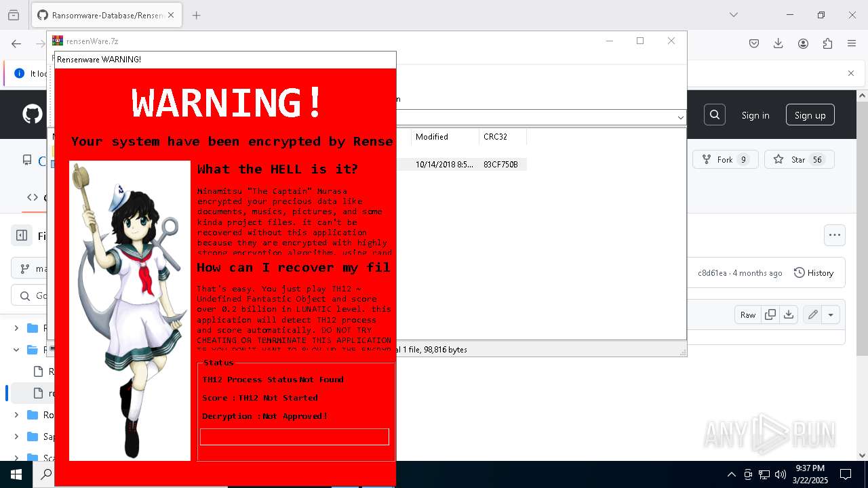Open the Windows notification center

point(846,474)
